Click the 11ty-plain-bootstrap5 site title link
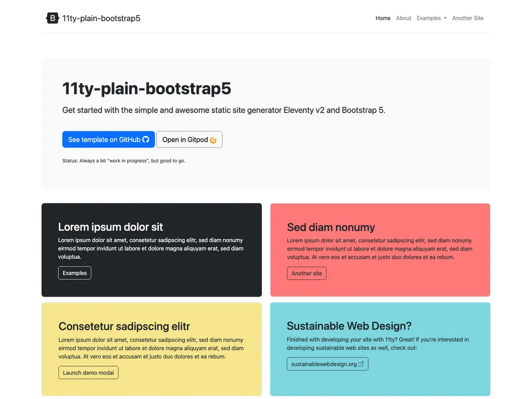The image size is (532, 399). coord(101,18)
